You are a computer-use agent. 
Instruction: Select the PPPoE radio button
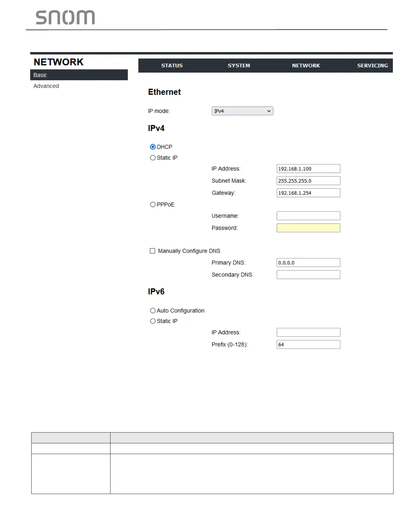click(x=153, y=205)
